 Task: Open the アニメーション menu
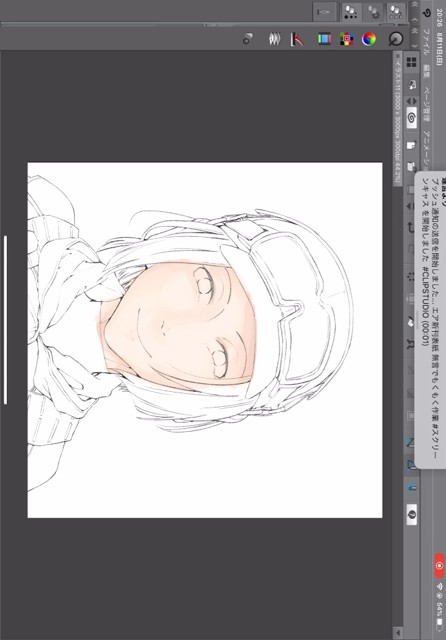(426, 150)
